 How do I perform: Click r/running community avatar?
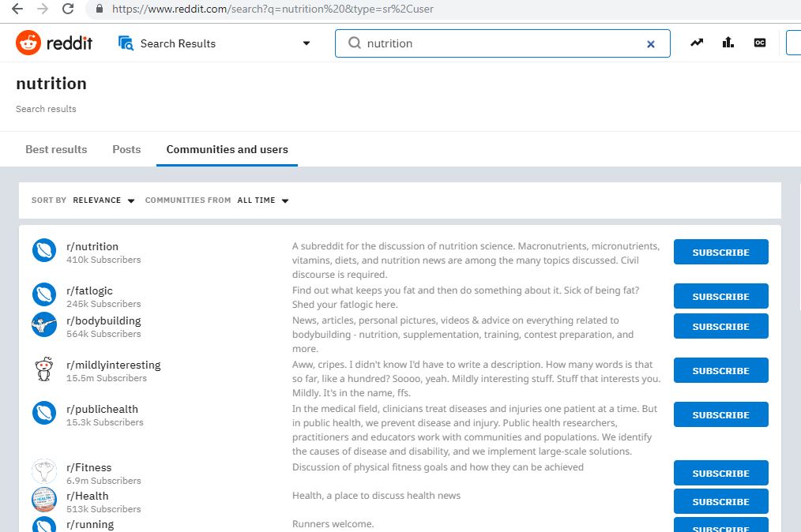tap(44, 524)
